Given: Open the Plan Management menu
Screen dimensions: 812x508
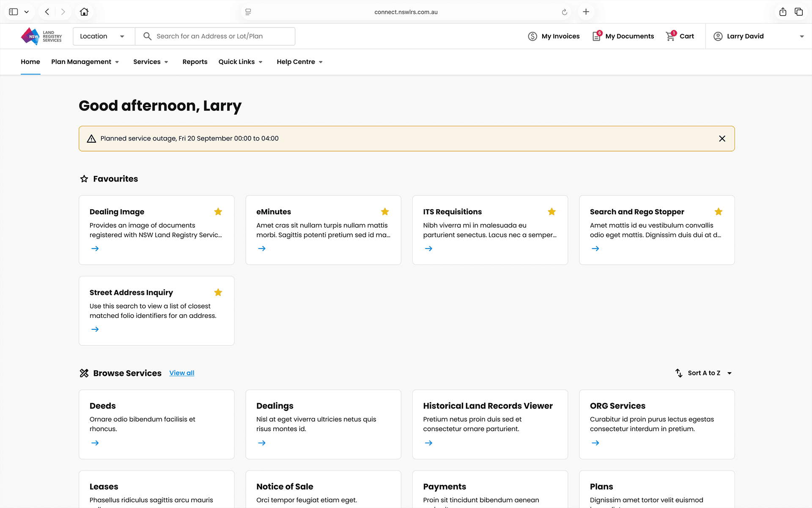Looking at the screenshot, I should coord(85,62).
